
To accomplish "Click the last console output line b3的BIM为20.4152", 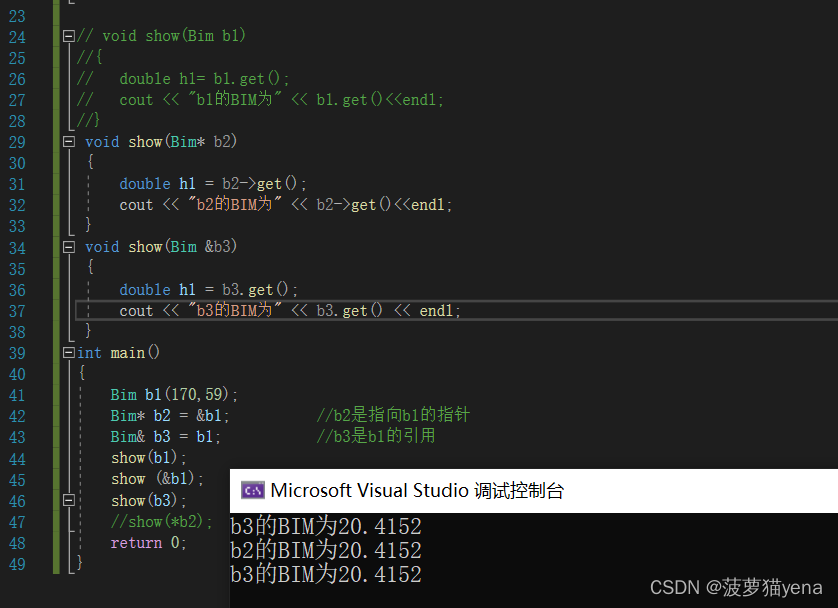I will pyautogui.click(x=326, y=574).
